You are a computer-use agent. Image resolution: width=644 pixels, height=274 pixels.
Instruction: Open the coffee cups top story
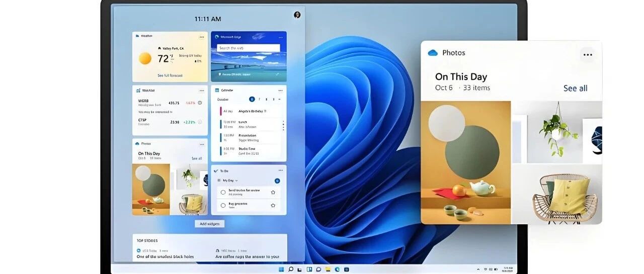tap(248, 257)
